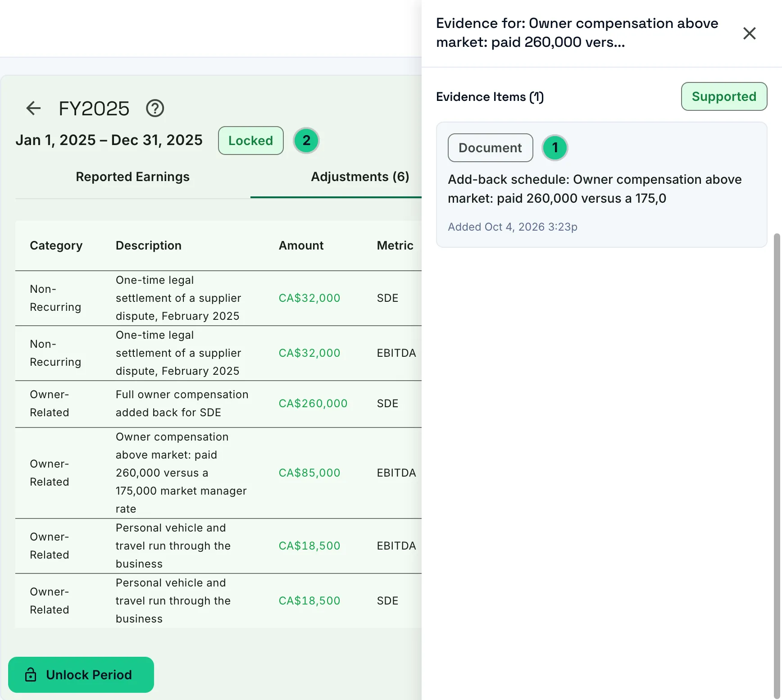The height and width of the screenshot is (700, 782).
Task: Click 'Added Oct 4, 2026 3:23p' timestamp
Action: pyautogui.click(x=513, y=227)
